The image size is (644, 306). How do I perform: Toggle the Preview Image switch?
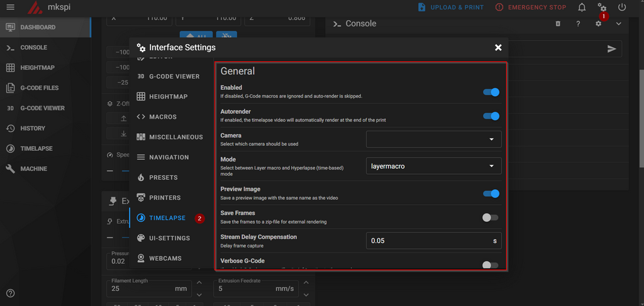point(491,194)
